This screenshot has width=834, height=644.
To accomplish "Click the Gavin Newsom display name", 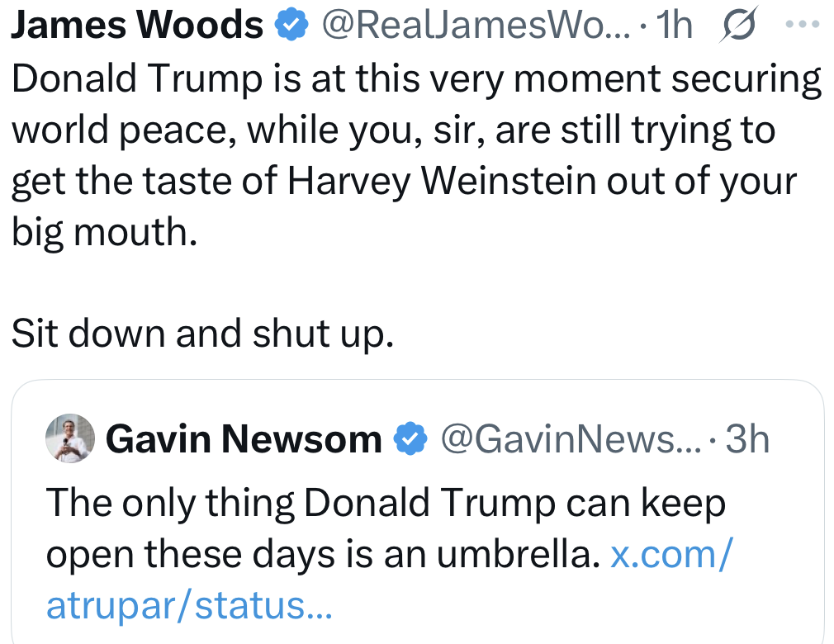I will (x=244, y=438).
